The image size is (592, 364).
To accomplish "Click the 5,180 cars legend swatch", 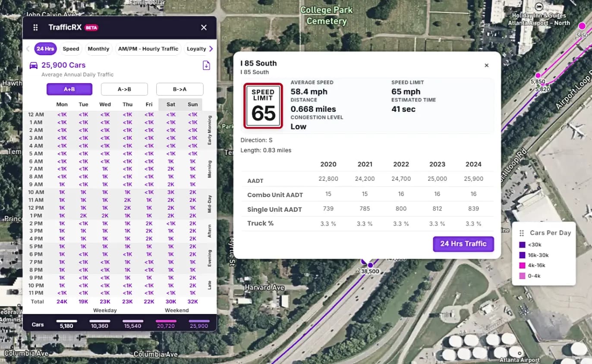I will coord(67,321).
